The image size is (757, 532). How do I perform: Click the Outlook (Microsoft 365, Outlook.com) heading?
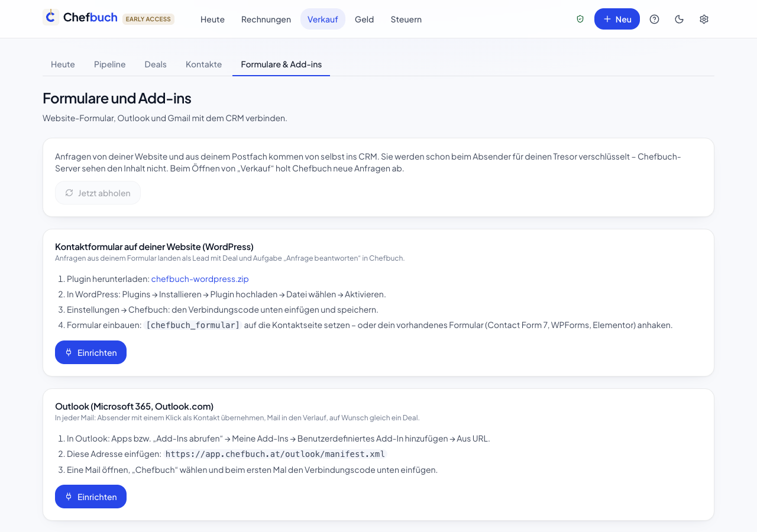point(134,406)
